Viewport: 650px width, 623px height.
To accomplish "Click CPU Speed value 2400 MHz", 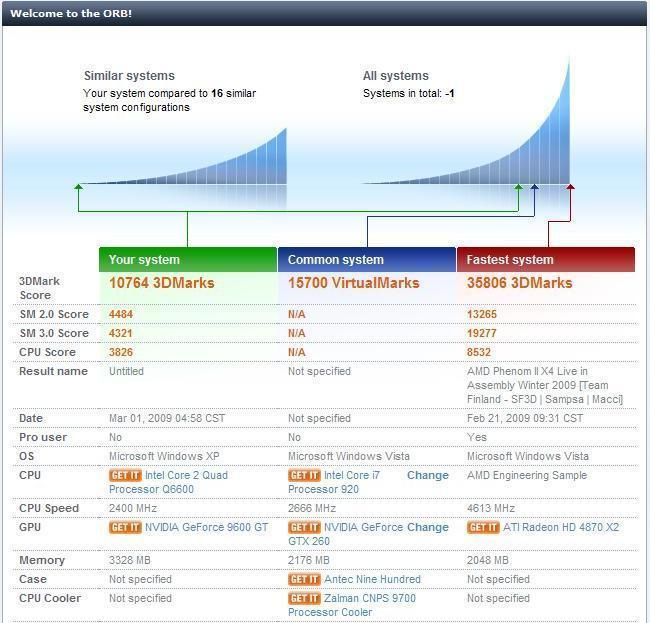I will click(x=133, y=508).
